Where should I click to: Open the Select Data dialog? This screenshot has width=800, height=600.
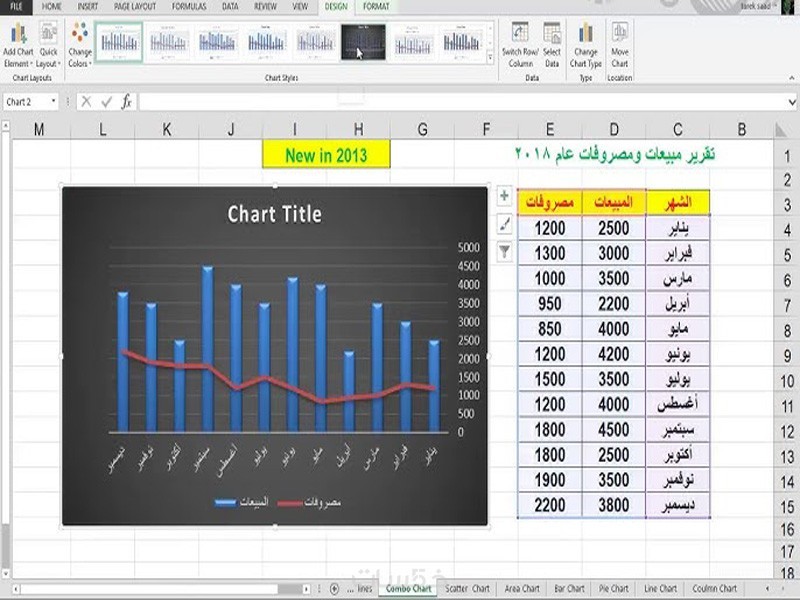552,45
